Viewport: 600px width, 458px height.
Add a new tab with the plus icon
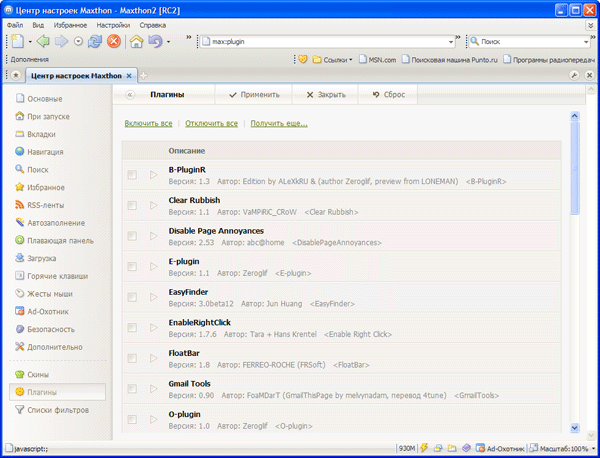coord(143,76)
